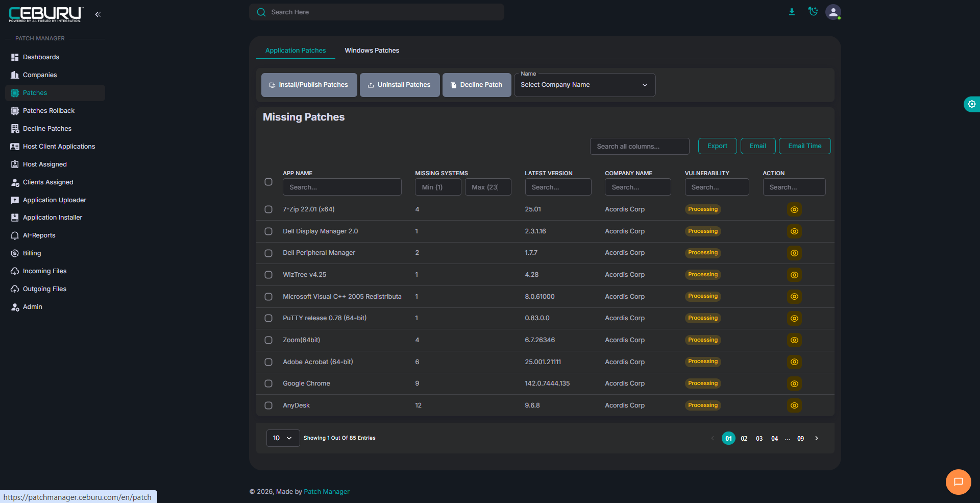The image size is (980, 503).
Task: Focus the Action search filter
Action: [x=794, y=187]
